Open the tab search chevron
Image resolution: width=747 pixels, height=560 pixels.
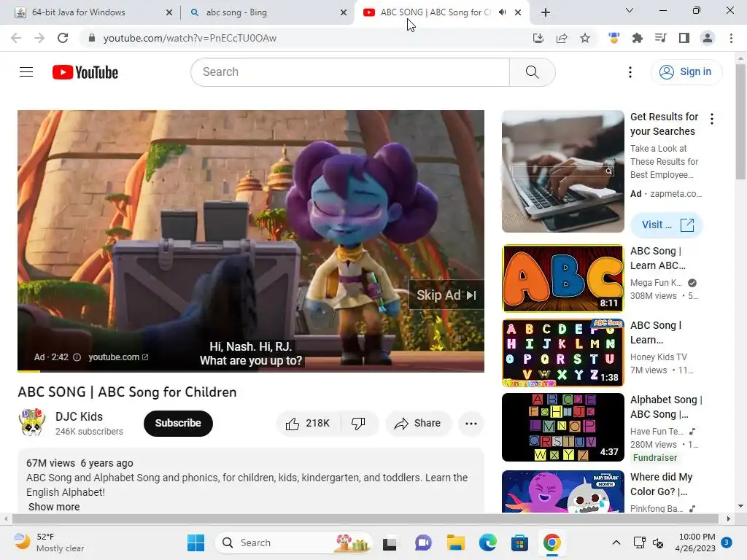point(630,10)
